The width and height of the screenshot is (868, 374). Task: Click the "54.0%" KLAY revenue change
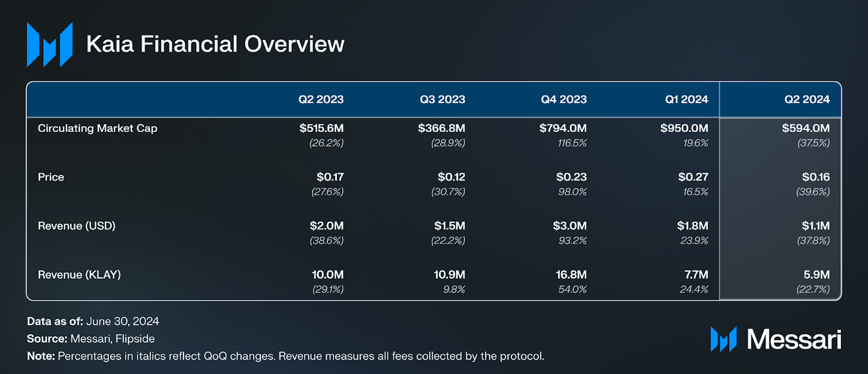coord(572,289)
